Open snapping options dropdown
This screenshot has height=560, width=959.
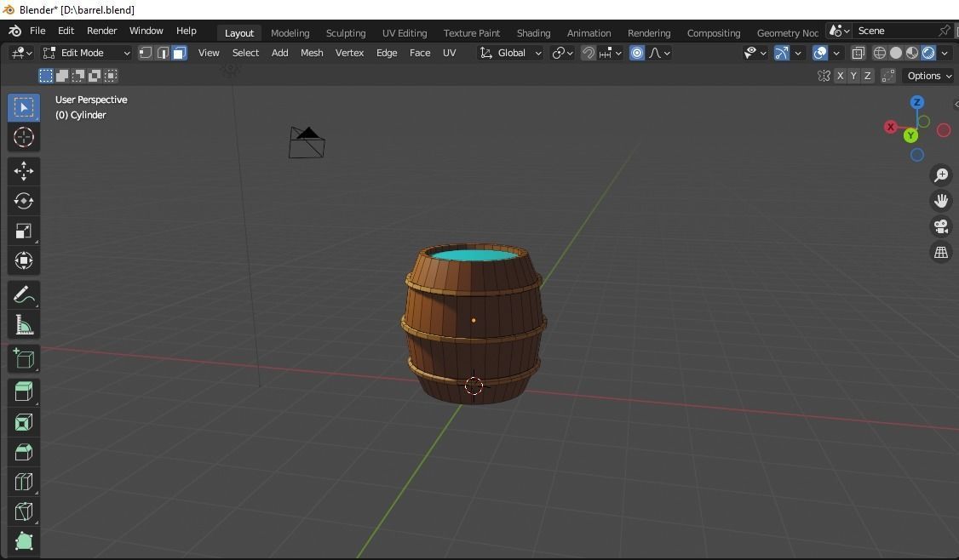tap(611, 53)
